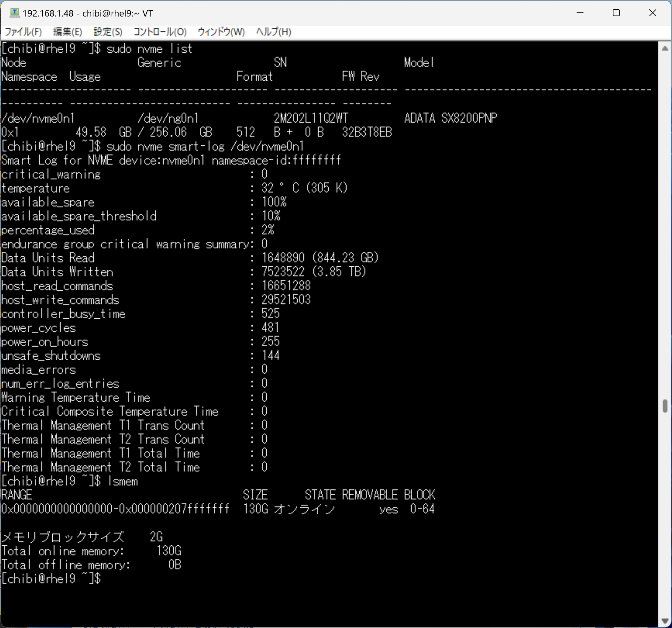Click the serial number 2M202L11Q2WT
Viewport: 672px width, 628px height.
tap(311, 119)
